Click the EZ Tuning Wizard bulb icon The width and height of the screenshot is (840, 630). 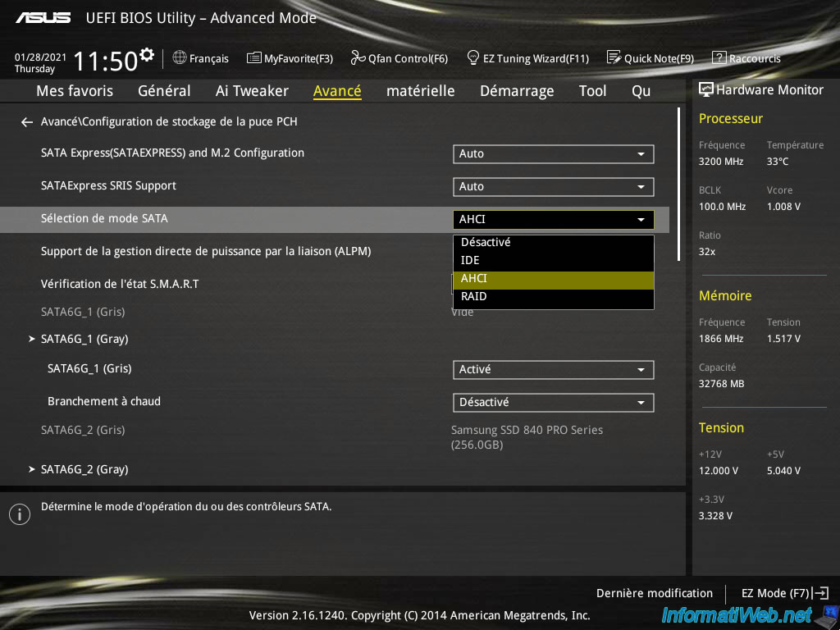coord(473,57)
